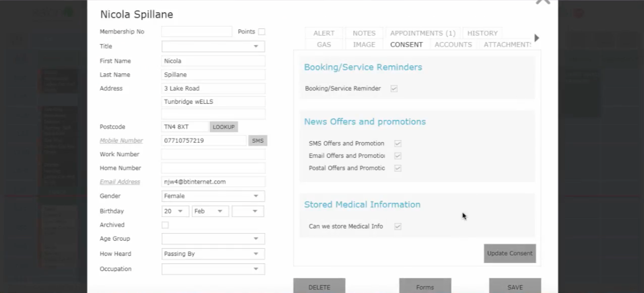Uncheck Booking/Service Reminder consent
Screen dimensions: 644x293
(394, 89)
